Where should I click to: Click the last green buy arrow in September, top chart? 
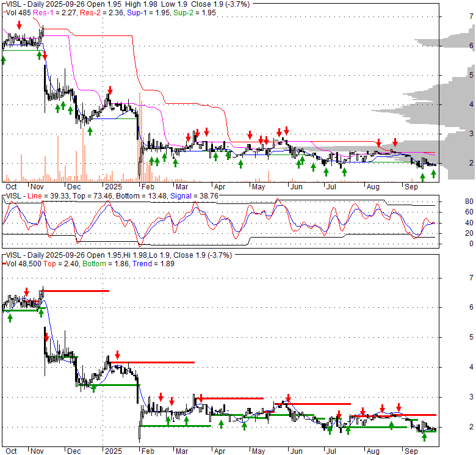433,173
